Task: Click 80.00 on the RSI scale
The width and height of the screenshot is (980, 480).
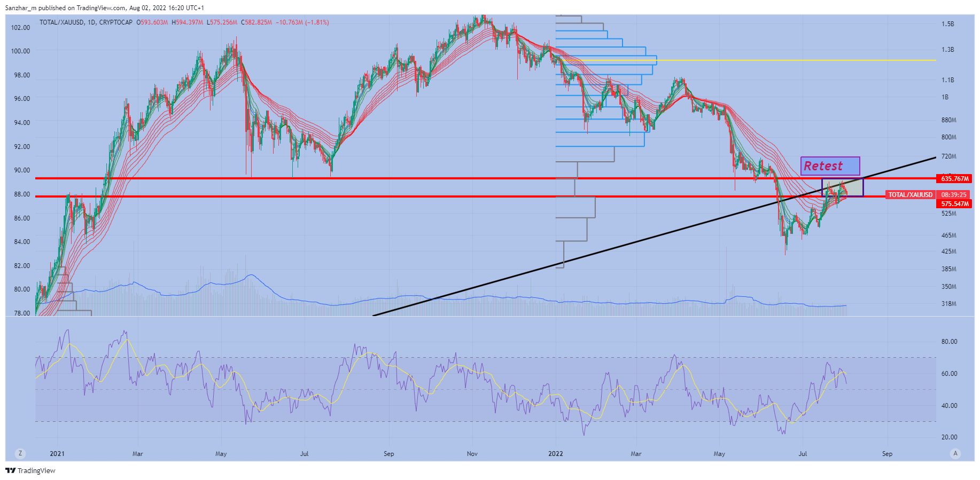Action: coord(949,342)
